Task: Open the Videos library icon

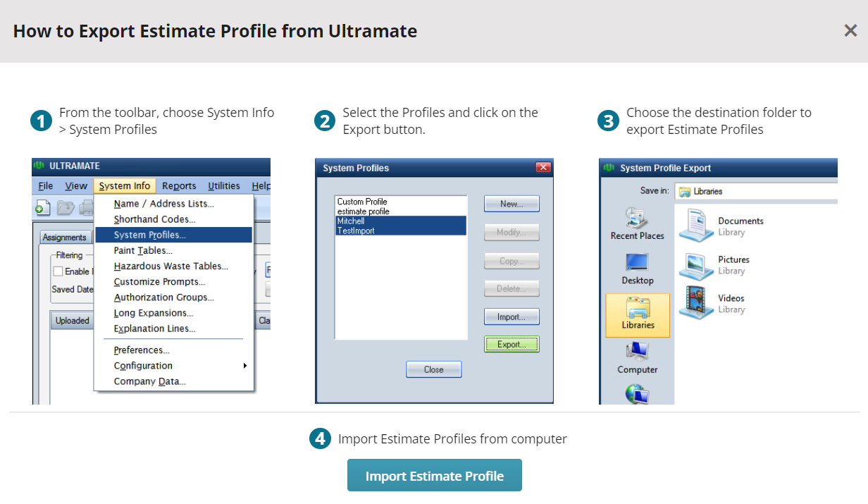Action: tap(696, 303)
